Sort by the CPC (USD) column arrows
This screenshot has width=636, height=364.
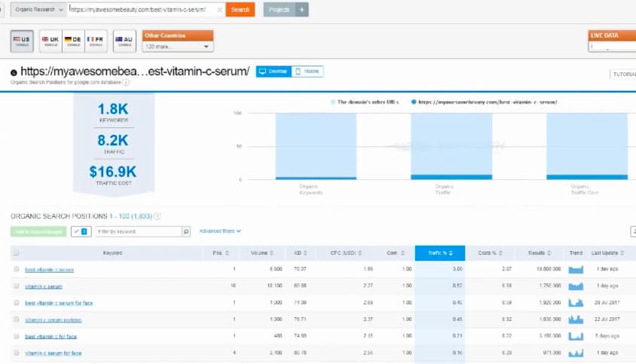click(359, 252)
